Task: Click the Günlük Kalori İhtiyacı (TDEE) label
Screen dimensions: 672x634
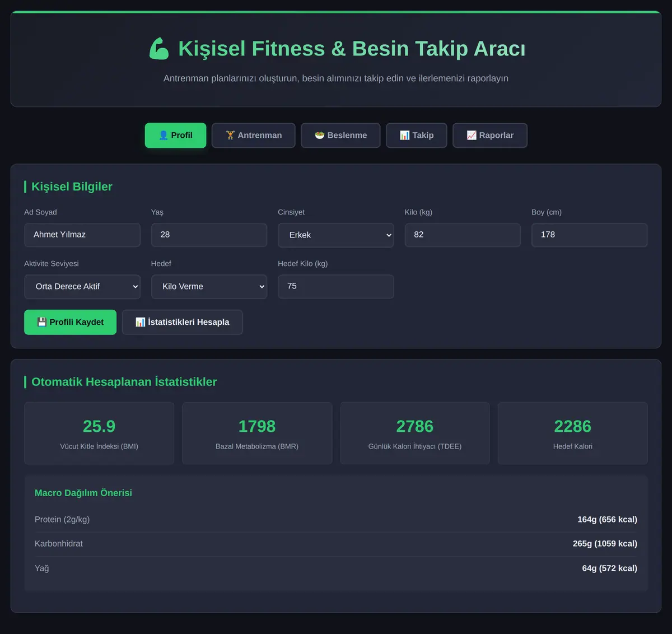Action: [x=415, y=446]
